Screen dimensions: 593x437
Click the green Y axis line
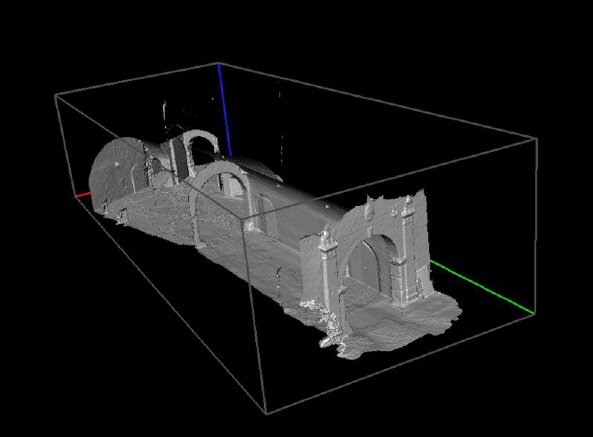click(x=482, y=287)
